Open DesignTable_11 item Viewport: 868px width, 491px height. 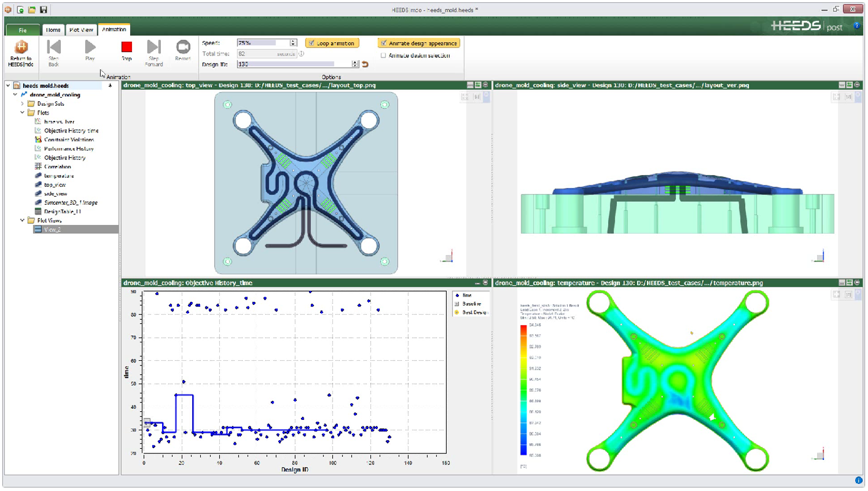62,211
